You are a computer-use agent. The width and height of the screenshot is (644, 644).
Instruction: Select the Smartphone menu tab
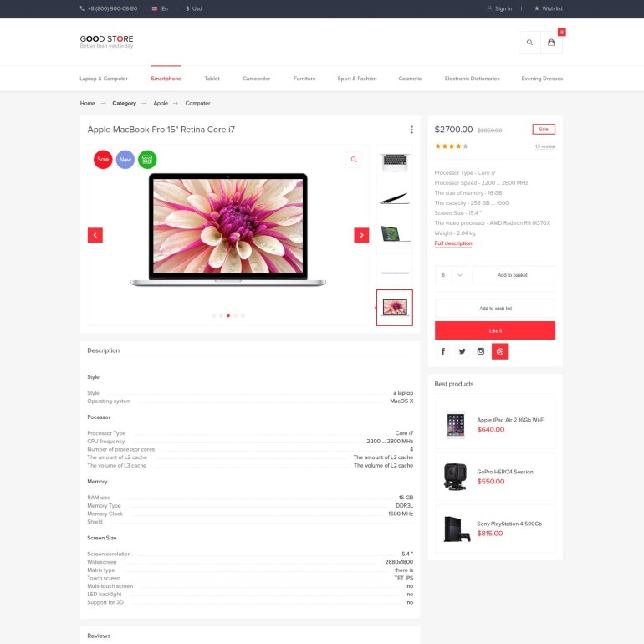166,79
